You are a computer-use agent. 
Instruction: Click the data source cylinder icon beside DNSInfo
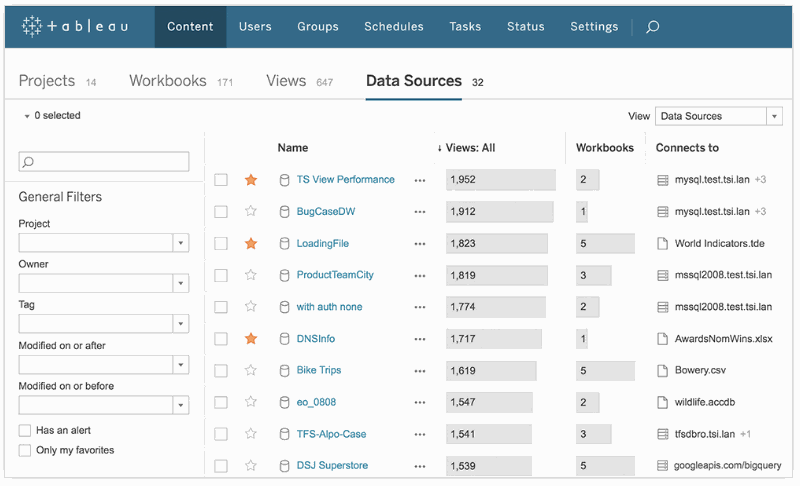[285, 339]
